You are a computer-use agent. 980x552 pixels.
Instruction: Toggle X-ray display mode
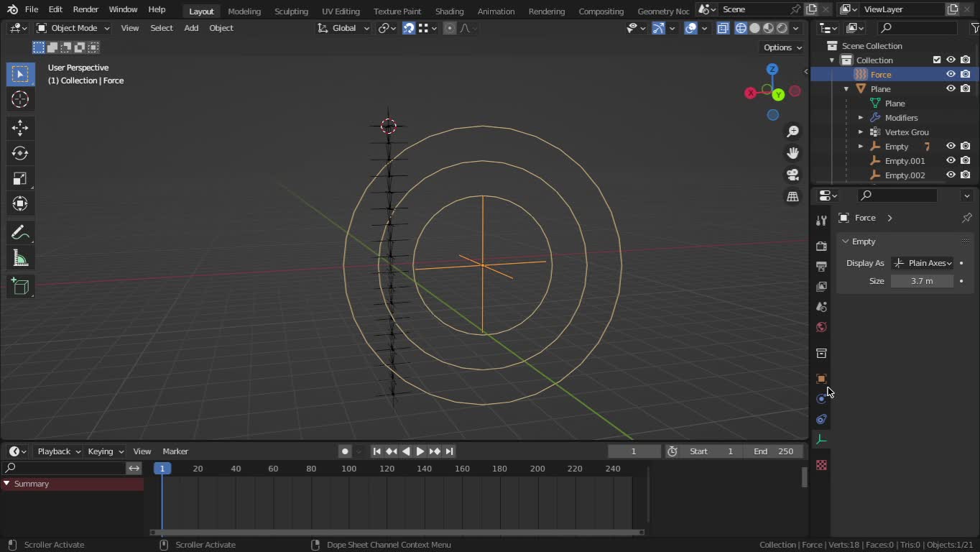(x=723, y=28)
